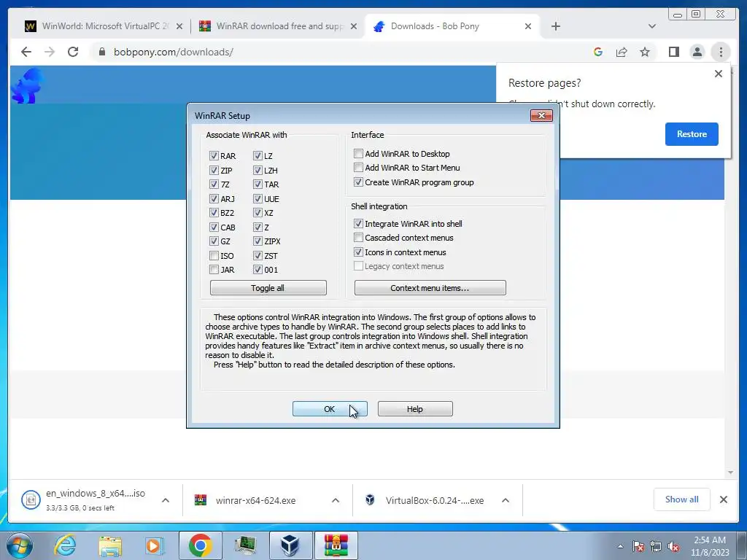The height and width of the screenshot is (560, 747).
Task: Open the Chrome three-dot menu
Action: click(721, 52)
